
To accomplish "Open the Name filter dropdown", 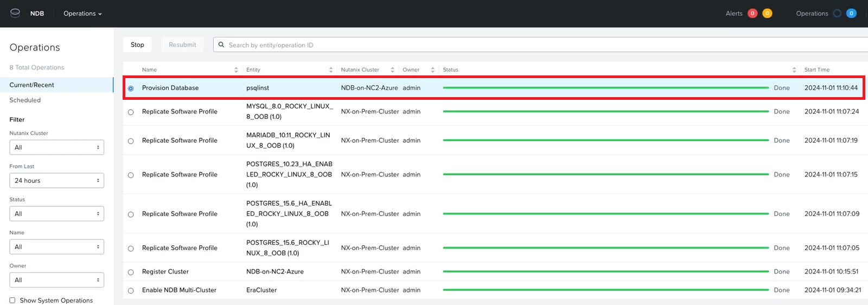I will click(56, 246).
